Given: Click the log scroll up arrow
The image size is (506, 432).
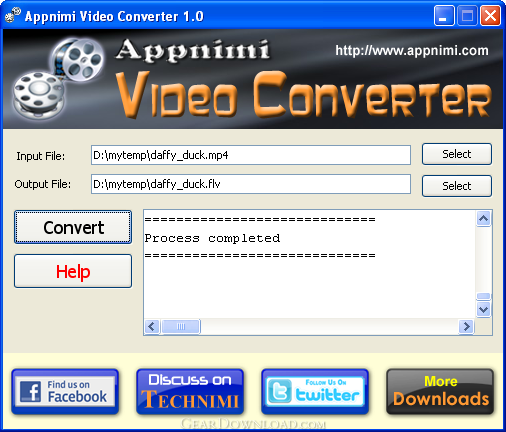Looking at the screenshot, I should point(483,219).
